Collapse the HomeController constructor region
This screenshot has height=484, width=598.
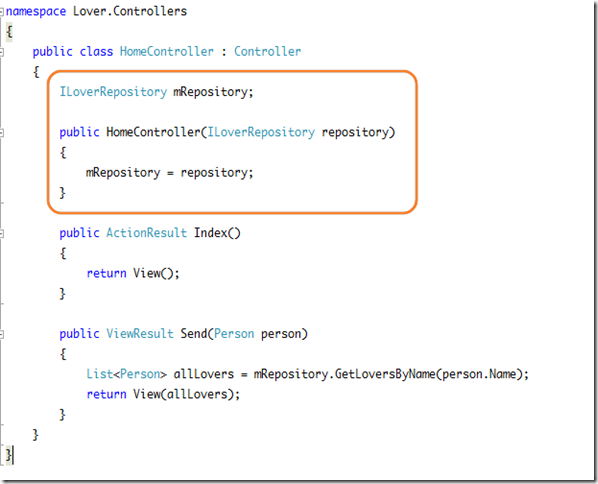pyautogui.click(x=2, y=133)
